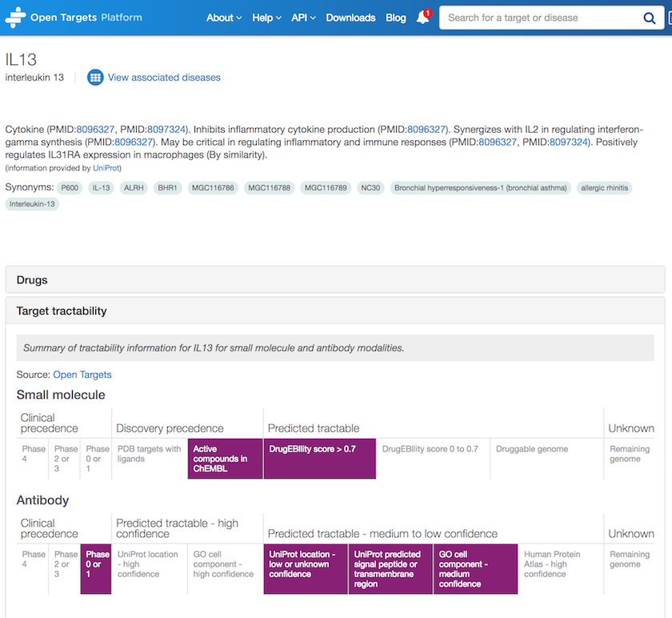Select the DrugEBIlity score > 0.7 cell

click(319, 458)
